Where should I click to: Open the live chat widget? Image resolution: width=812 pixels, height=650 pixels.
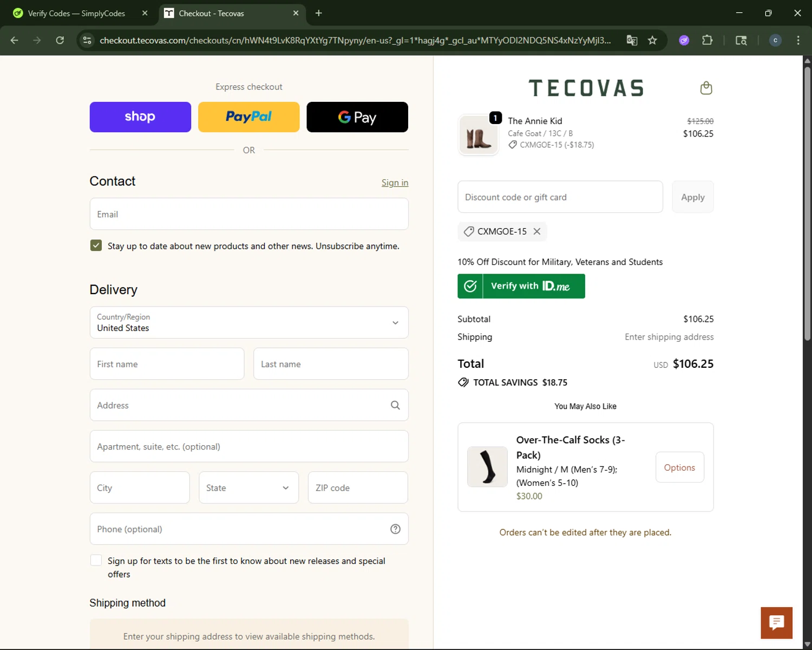click(776, 623)
